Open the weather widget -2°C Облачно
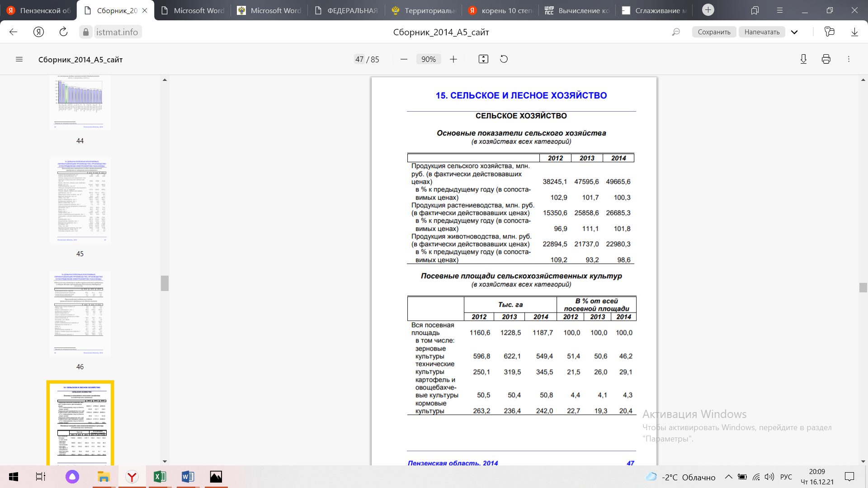 (681, 477)
